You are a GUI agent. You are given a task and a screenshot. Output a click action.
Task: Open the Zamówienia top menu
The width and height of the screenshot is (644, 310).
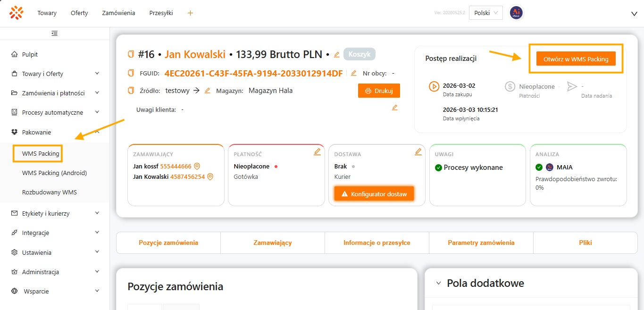[118, 13]
